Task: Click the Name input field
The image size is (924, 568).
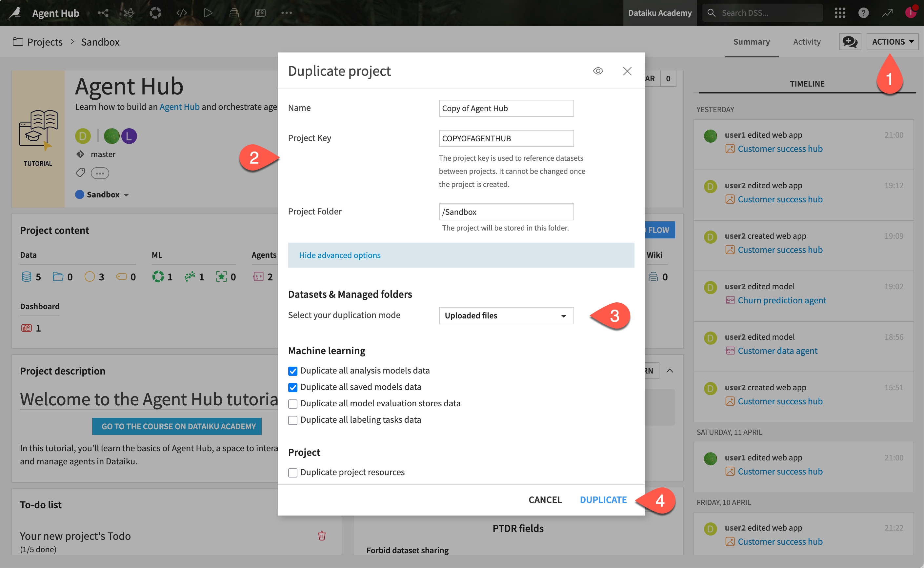Action: click(x=506, y=108)
